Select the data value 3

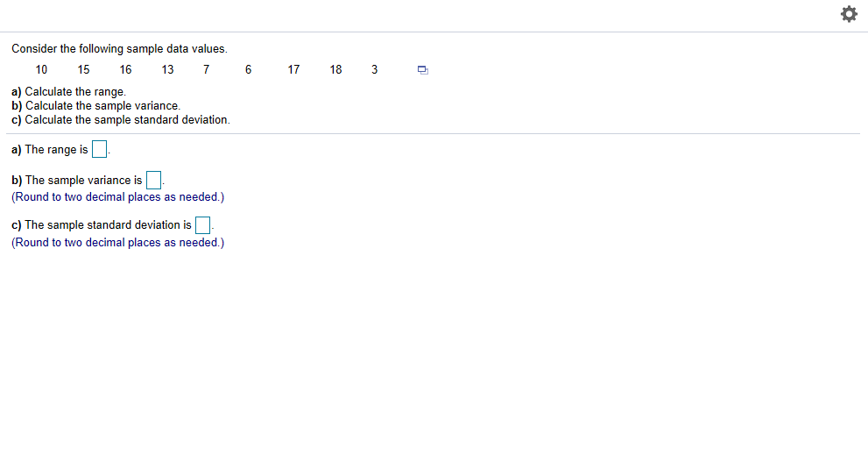(x=374, y=69)
